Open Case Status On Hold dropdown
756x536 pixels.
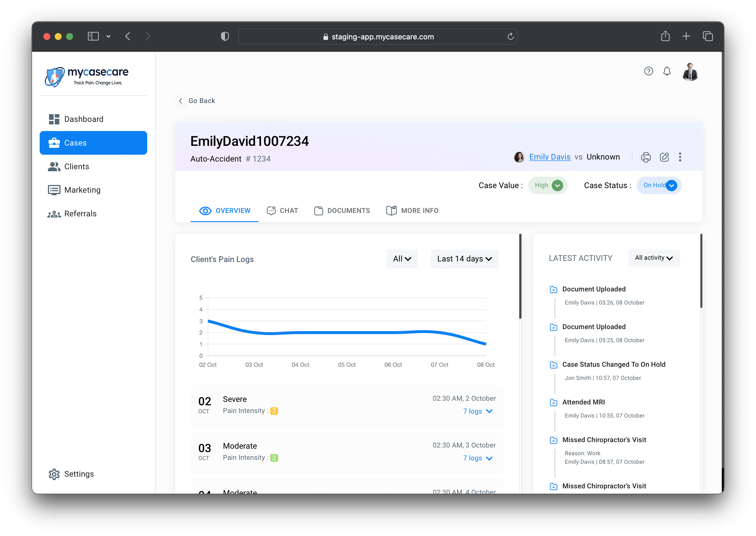tap(659, 186)
